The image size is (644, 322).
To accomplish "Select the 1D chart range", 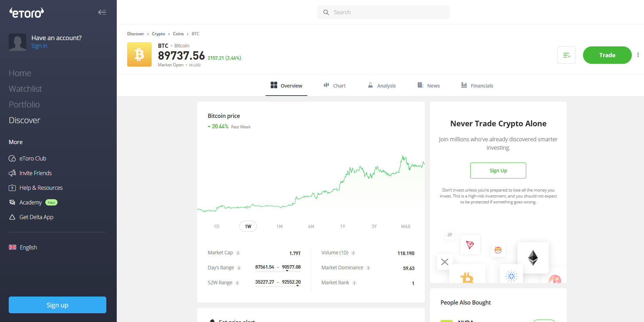I will (x=216, y=226).
